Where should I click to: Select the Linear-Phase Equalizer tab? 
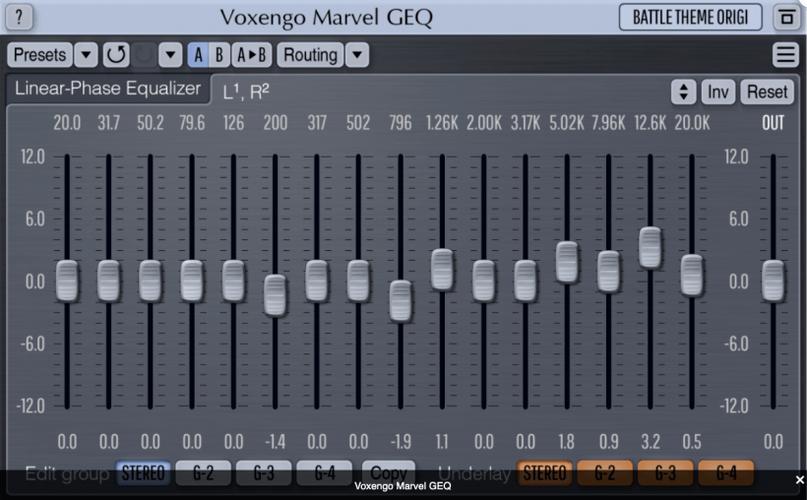pos(108,89)
